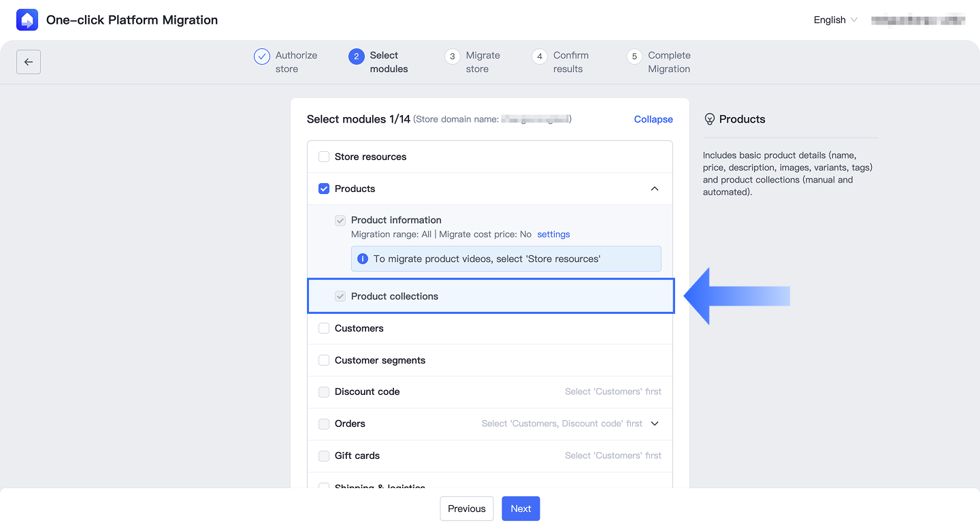Image resolution: width=980 pixels, height=529 pixels.
Task: Check the Customer segments checkbox
Action: click(x=324, y=360)
